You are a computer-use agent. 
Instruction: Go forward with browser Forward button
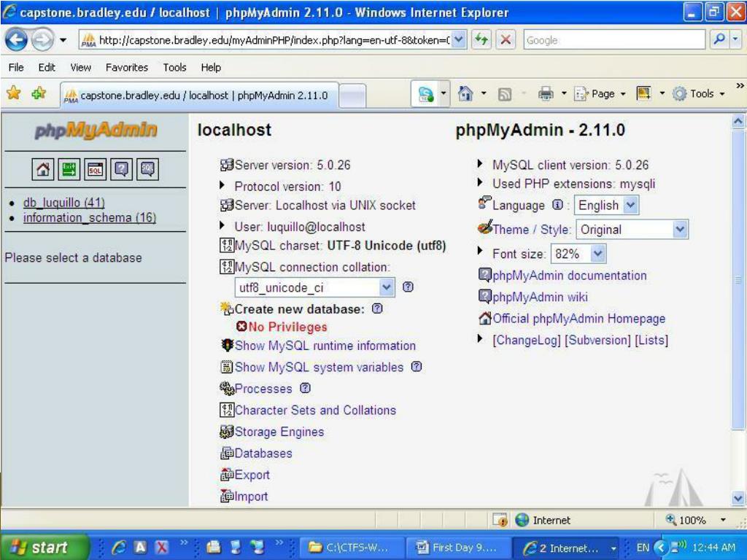tap(42, 40)
